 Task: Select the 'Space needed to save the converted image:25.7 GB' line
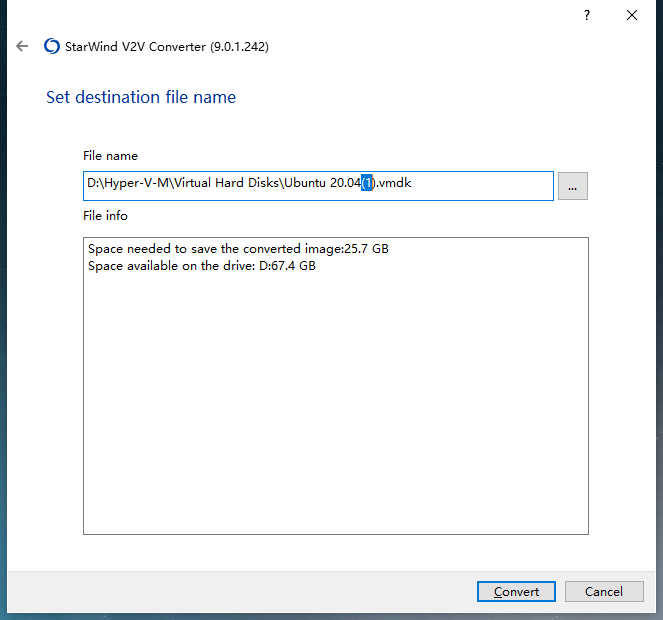(238, 249)
